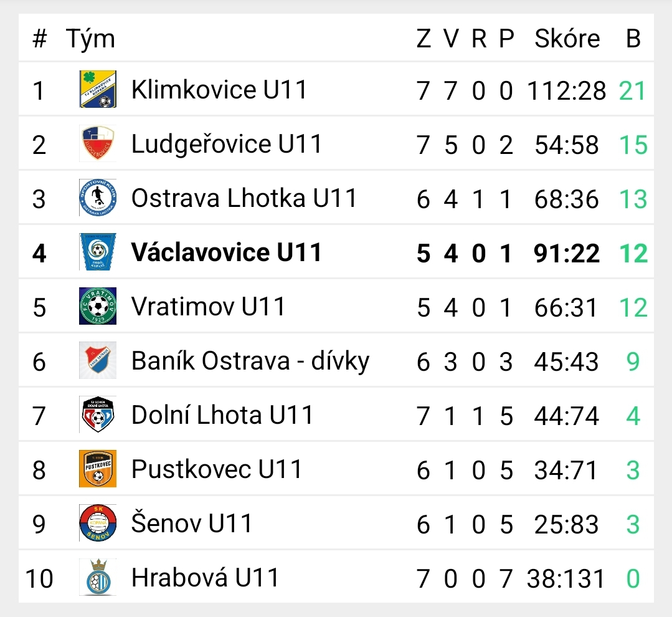Select the Václavovice U11 blue pennant logo
The width and height of the screenshot is (672, 617).
[x=98, y=252]
